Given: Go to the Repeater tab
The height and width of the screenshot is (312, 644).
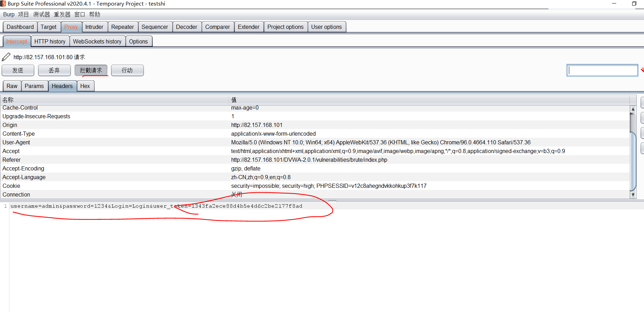Looking at the screenshot, I should tap(122, 27).
